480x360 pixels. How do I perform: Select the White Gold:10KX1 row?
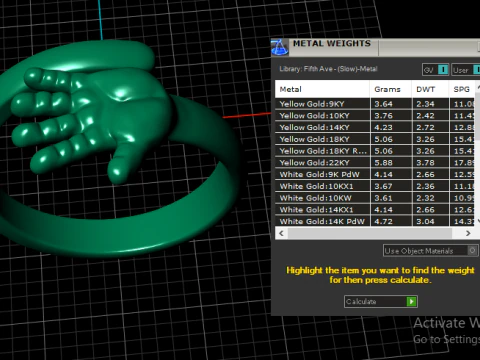[374, 186]
